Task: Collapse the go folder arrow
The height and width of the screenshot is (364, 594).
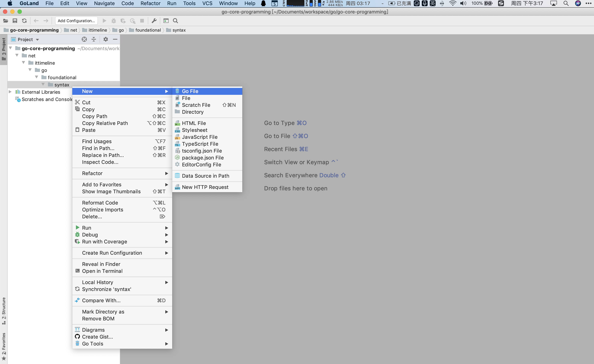Action: [30, 70]
